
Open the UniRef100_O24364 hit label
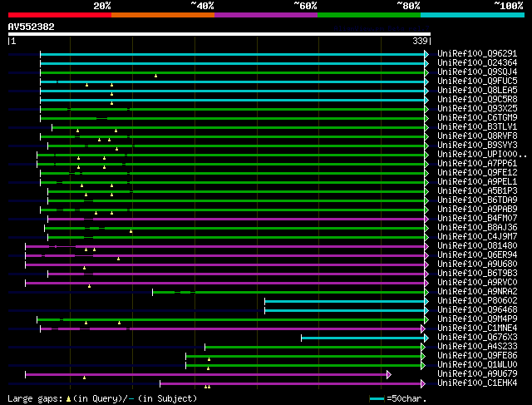point(477,63)
